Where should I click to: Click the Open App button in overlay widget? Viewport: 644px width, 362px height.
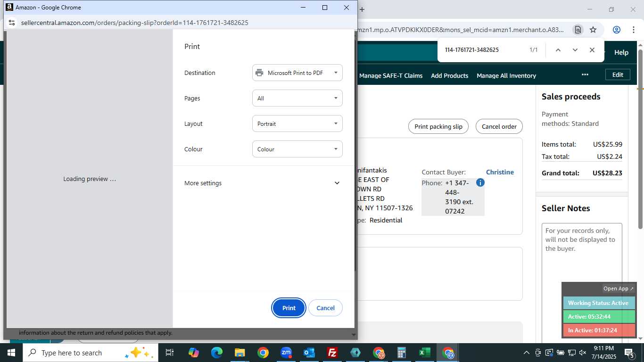[619, 288]
